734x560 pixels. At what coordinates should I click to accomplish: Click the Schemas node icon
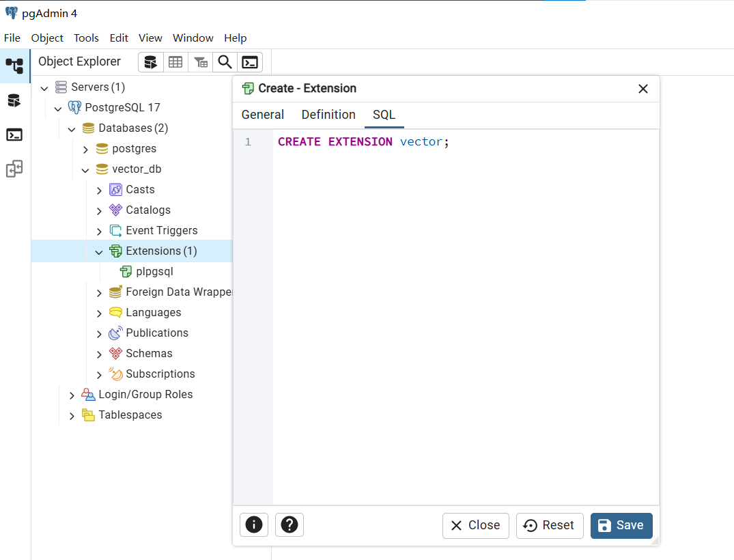coord(115,354)
